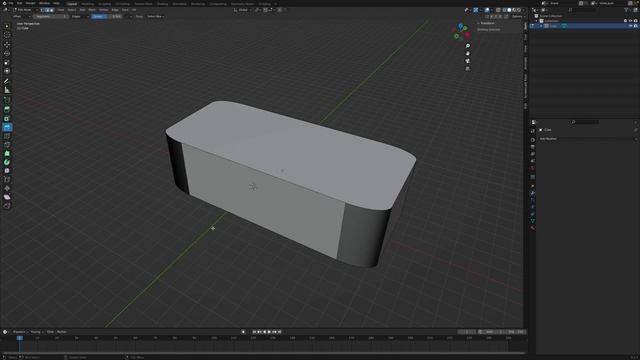Toggle the camera view icon
The height and width of the screenshot is (360, 640).
coord(468,61)
